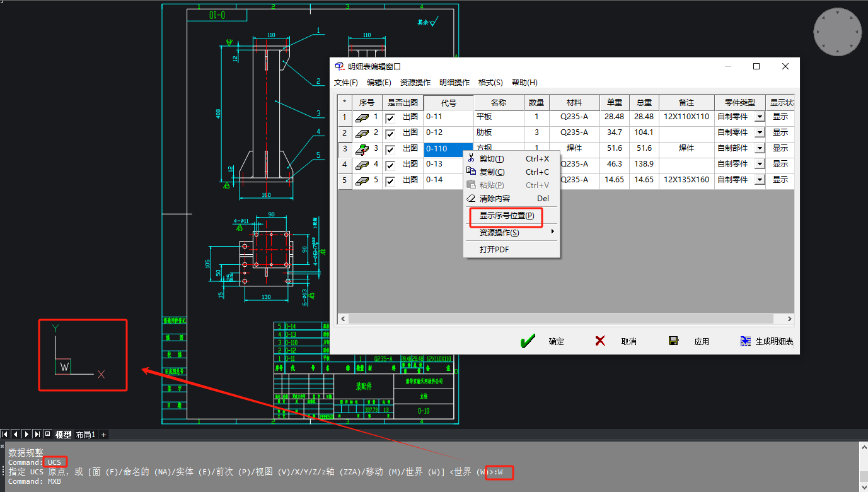
Task: Click the 代号 column header
Action: click(449, 103)
